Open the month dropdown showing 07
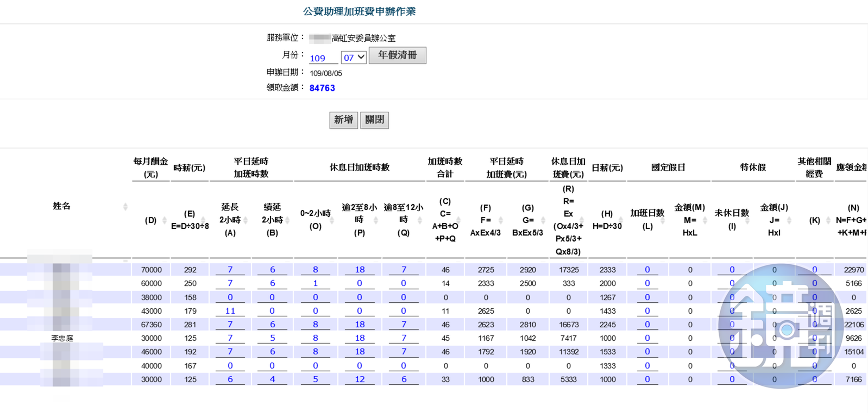Screen dimensions: 868x413 click(354, 57)
